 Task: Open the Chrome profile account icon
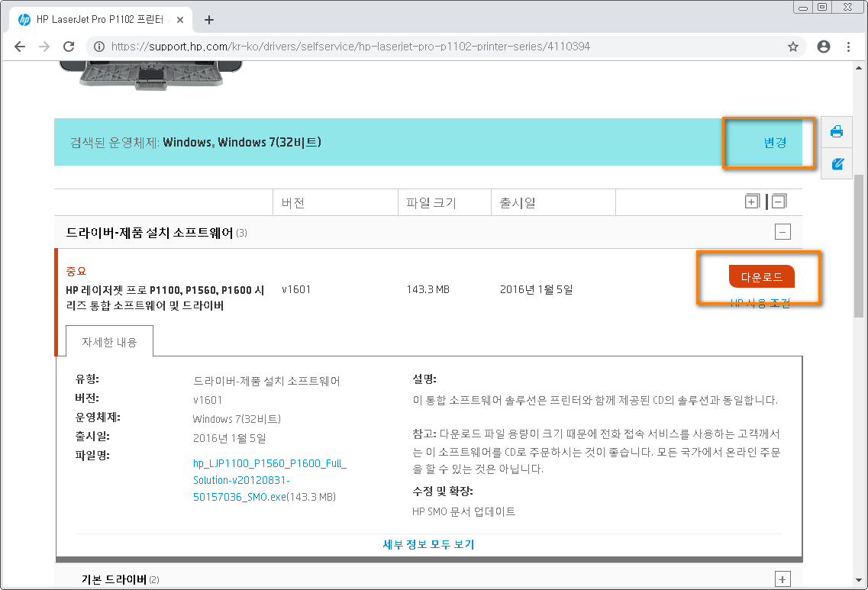(x=824, y=47)
